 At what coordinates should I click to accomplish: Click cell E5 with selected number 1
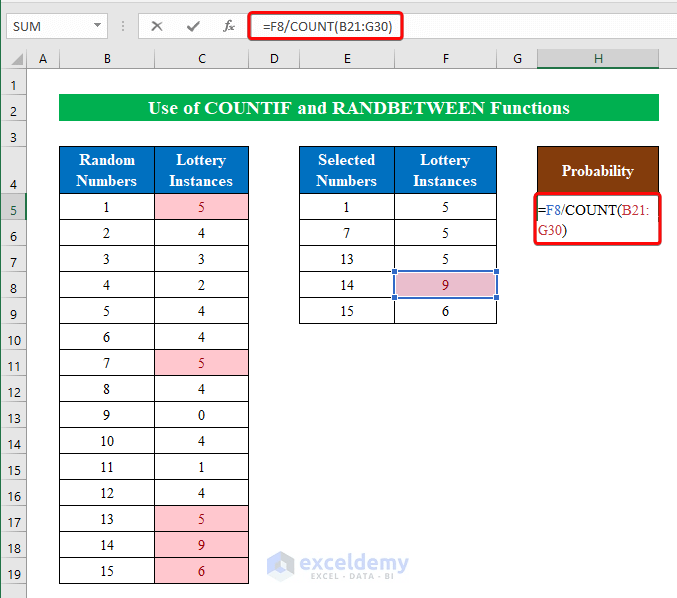coord(347,207)
